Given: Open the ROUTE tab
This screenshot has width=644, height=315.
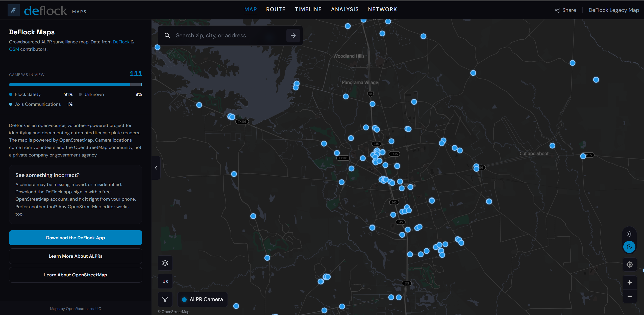Looking at the screenshot, I should point(276,9).
